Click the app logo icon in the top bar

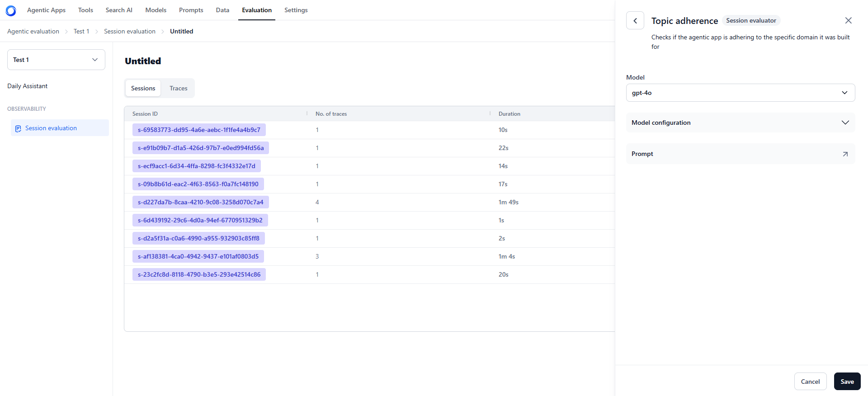tap(11, 10)
